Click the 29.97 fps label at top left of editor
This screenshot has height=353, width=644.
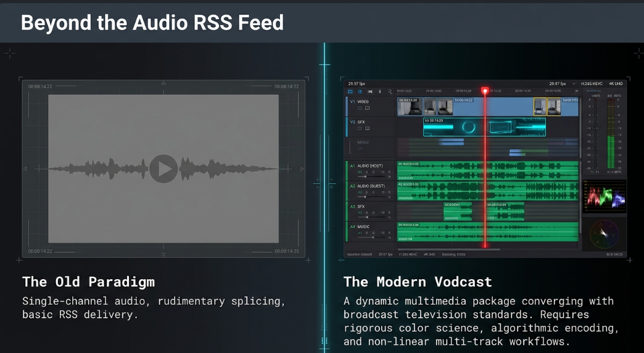pos(357,84)
